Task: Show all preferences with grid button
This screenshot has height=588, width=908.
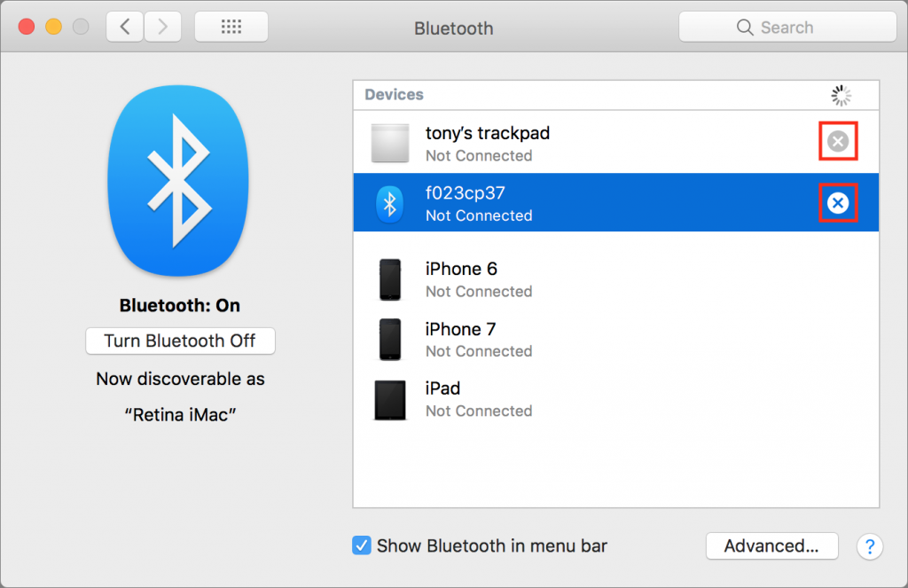Action: [x=231, y=27]
